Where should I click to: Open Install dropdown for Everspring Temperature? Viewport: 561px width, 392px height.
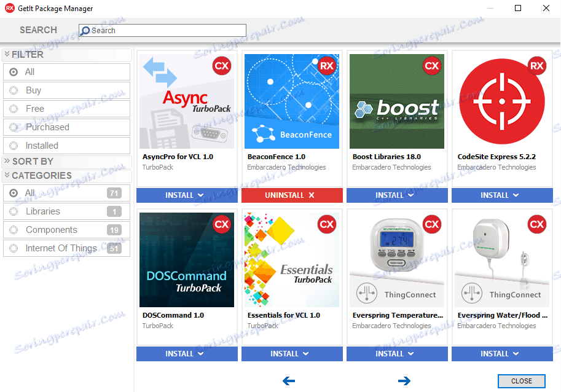pyautogui.click(x=397, y=354)
